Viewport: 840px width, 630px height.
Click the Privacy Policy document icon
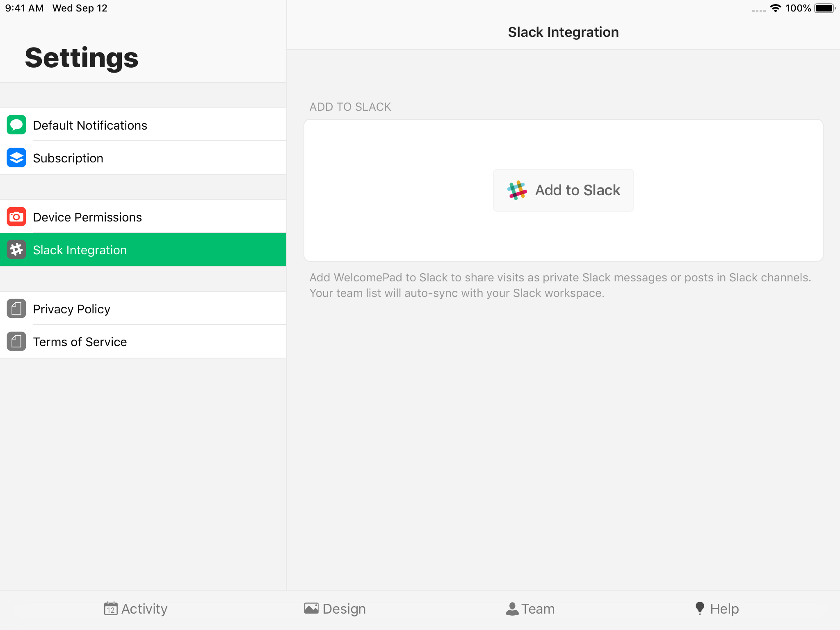(16, 309)
